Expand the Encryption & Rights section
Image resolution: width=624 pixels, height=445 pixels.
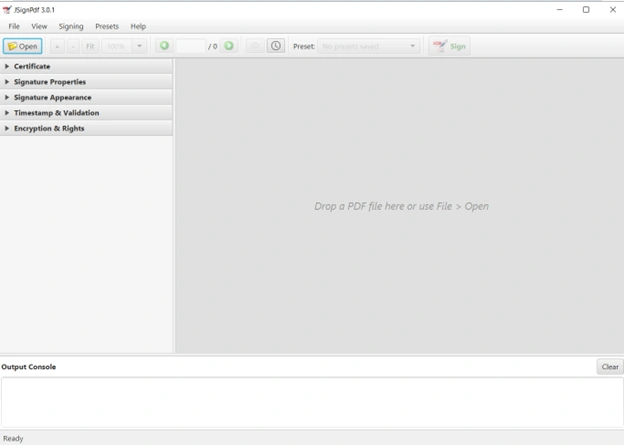(86, 129)
